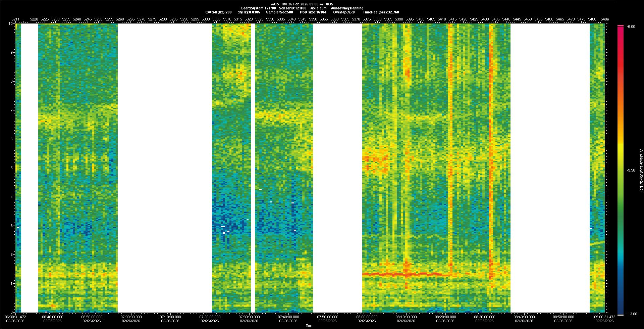Select the frequency axis tick label "3"

pos(12,226)
